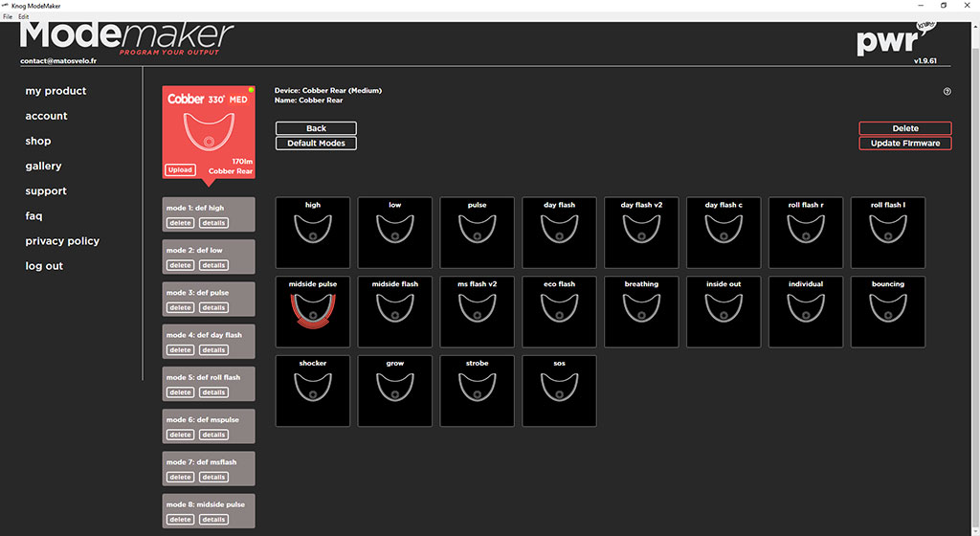
Task: Log out from the sidebar
Action: (44, 266)
